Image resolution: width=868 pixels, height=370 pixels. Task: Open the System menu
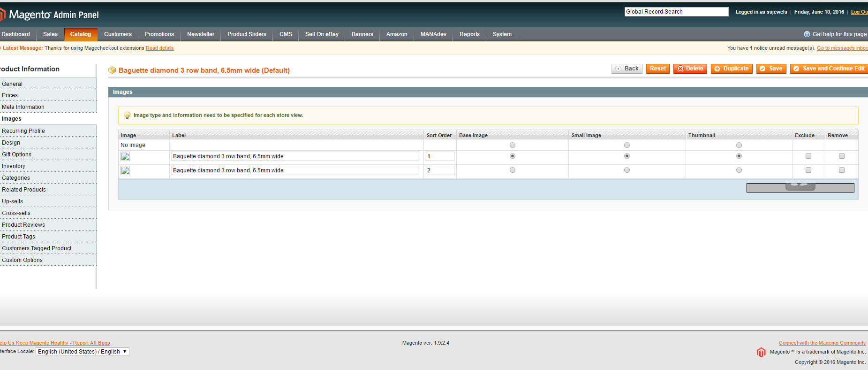pos(502,34)
